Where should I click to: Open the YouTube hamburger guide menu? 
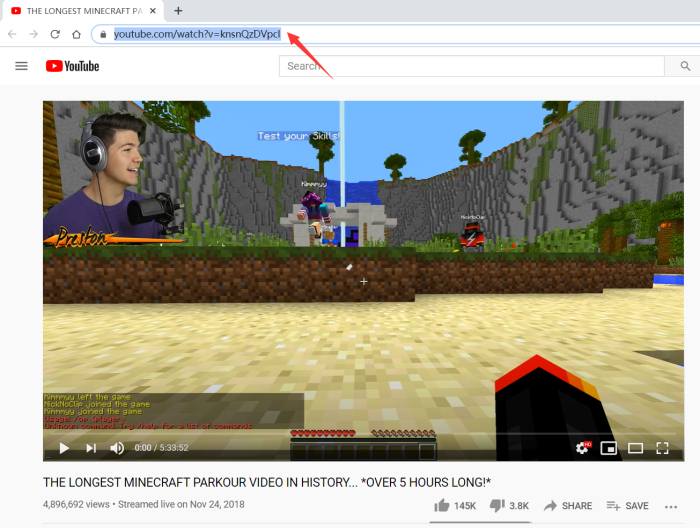click(21, 66)
